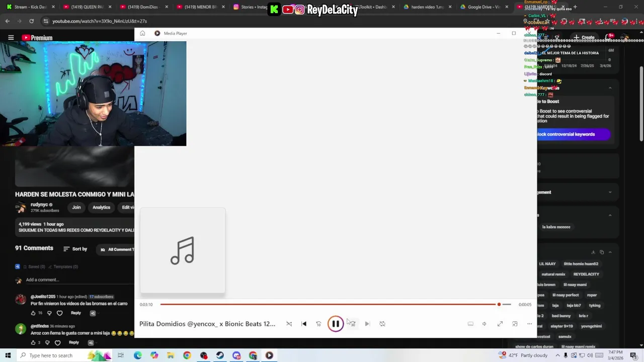The width and height of the screenshot is (644, 362).
Task: Enter full screen in Media Player
Action: point(500,324)
